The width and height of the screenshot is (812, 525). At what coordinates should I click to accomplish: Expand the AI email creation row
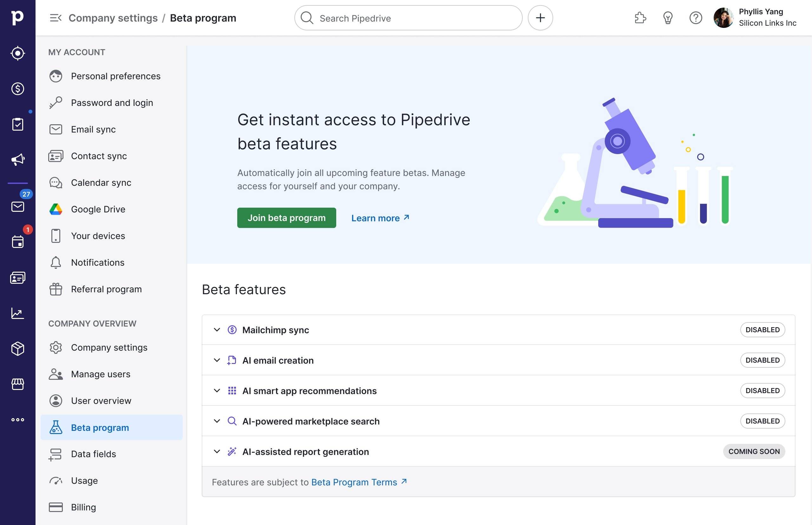tap(217, 360)
